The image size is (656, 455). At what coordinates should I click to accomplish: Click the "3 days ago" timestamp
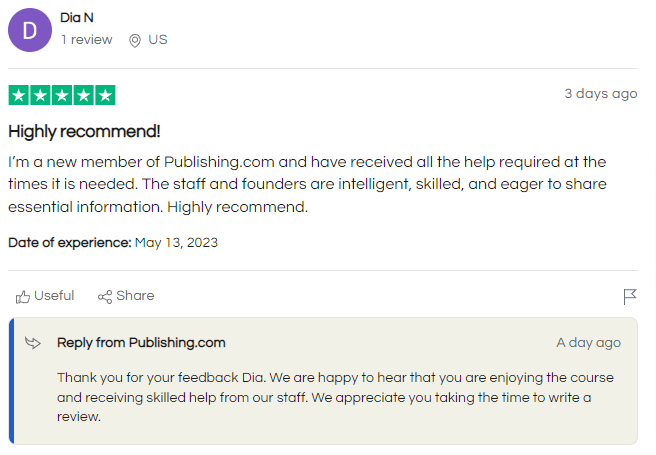tap(600, 94)
